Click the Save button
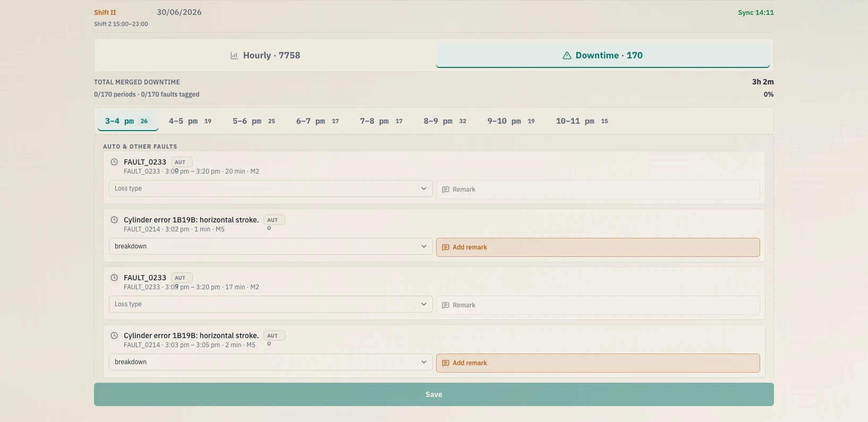Image resolution: width=868 pixels, height=422 pixels. point(434,394)
